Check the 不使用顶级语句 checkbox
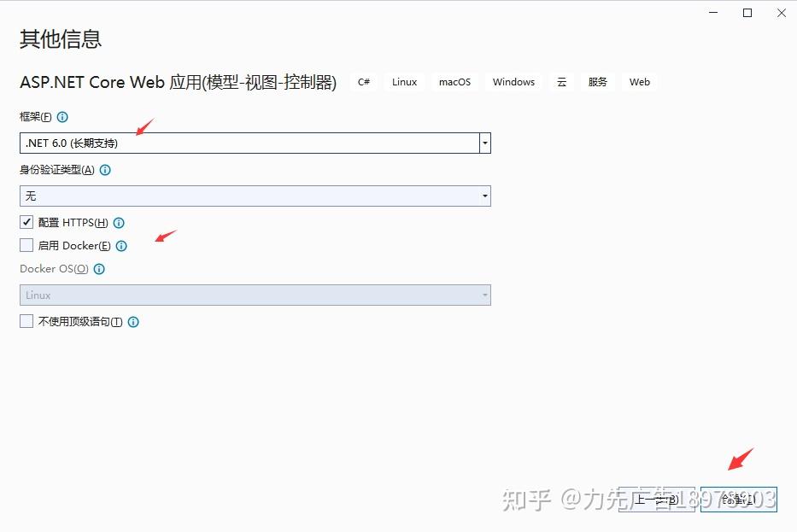The image size is (797, 532). click(x=26, y=321)
